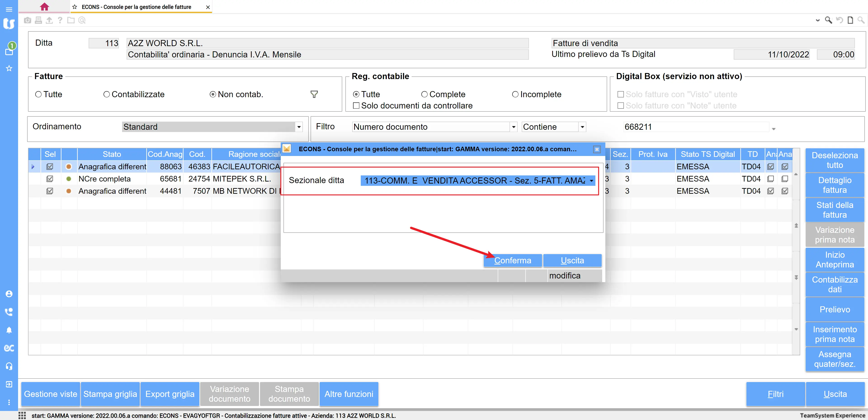Click the headset support sidebar icon
Screen dimensions: 868x420
click(x=9, y=366)
